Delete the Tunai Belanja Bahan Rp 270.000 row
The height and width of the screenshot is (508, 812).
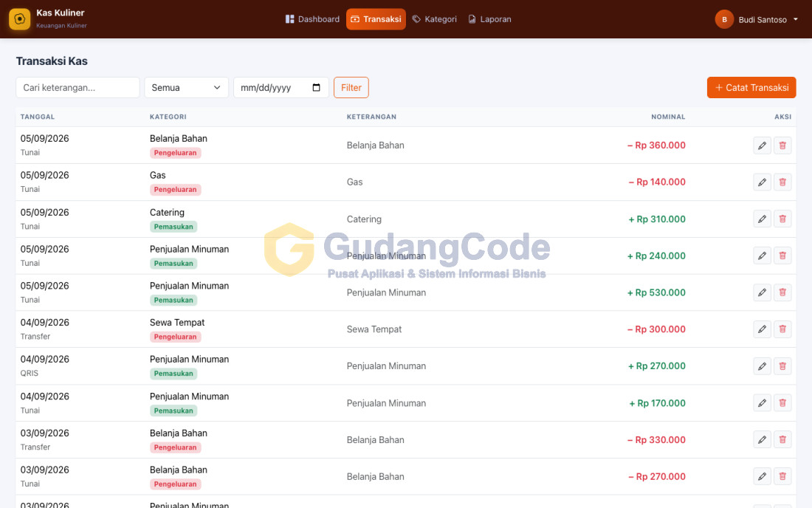tap(782, 476)
